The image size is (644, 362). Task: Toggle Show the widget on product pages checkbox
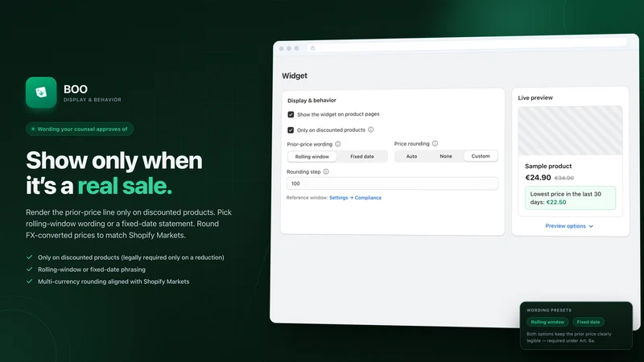point(291,114)
